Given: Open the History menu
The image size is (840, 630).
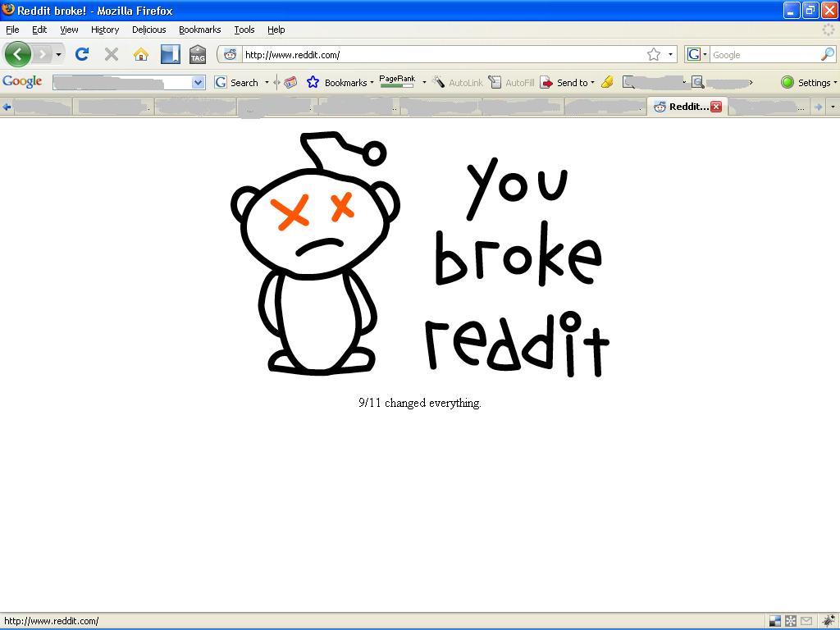Looking at the screenshot, I should pos(105,30).
